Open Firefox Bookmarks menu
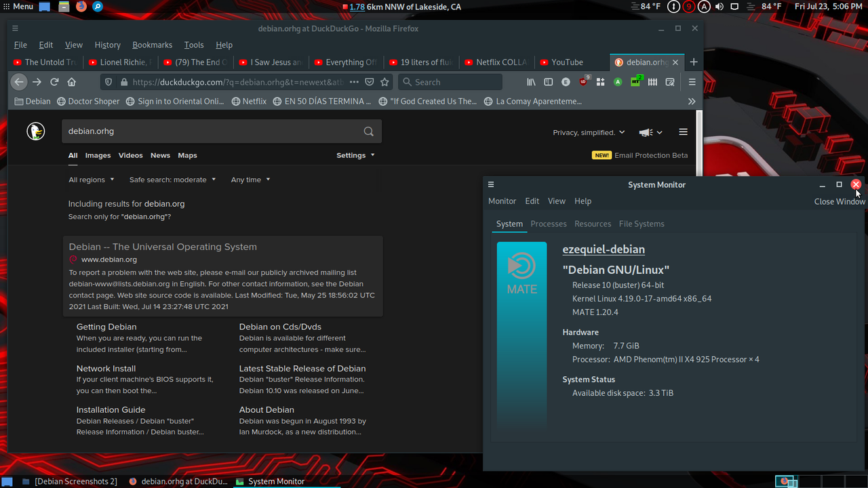 click(x=152, y=45)
